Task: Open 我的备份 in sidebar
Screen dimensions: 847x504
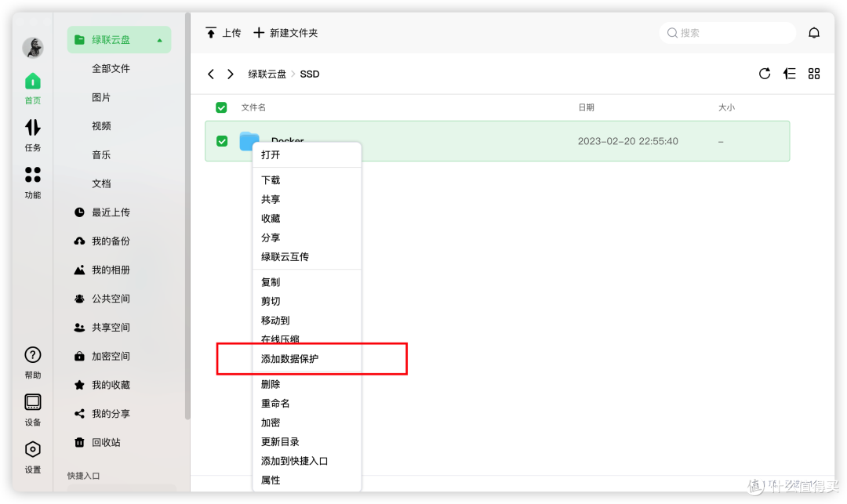Action: [x=102, y=241]
